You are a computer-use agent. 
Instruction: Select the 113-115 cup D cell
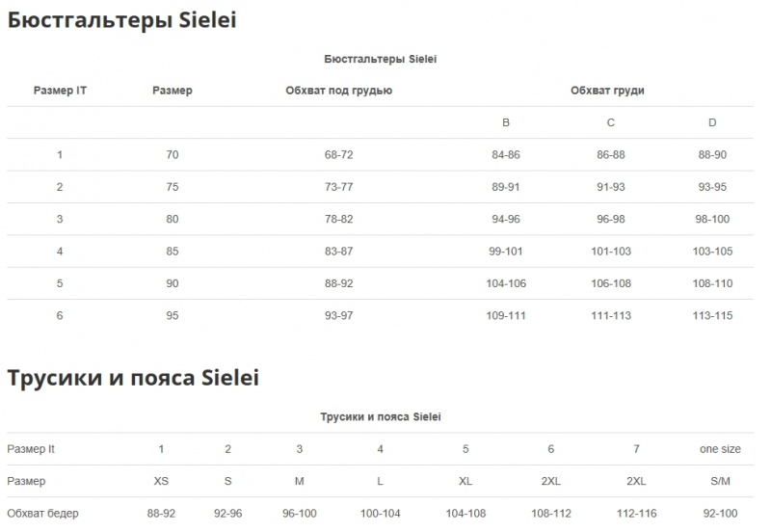tap(712, 316)
